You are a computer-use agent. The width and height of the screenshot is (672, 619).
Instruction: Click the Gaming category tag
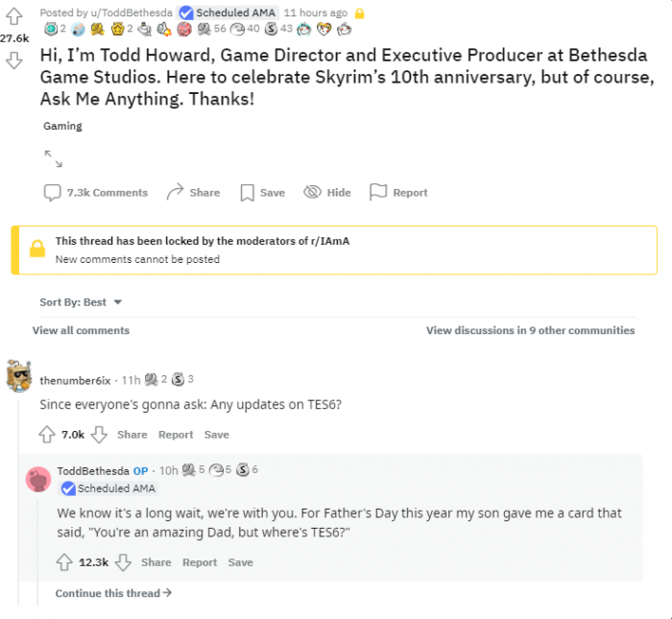(62, 126)
